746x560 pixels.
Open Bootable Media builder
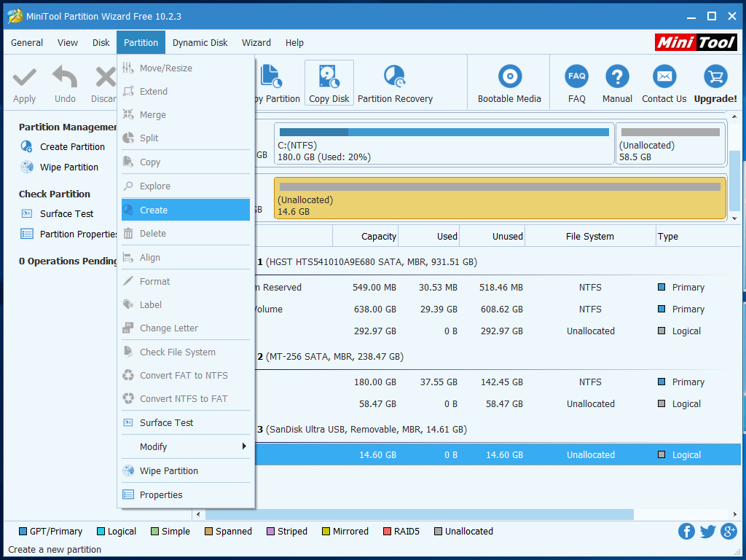(x=509, y=83)
